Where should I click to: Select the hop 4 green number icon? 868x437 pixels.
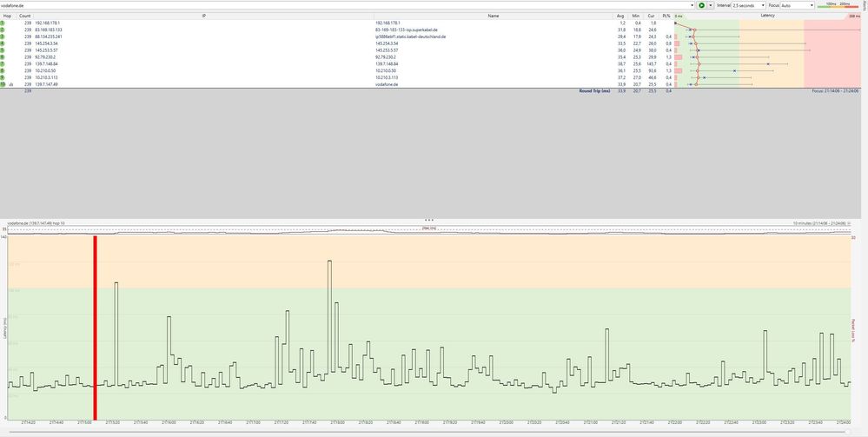pos(3,43)
